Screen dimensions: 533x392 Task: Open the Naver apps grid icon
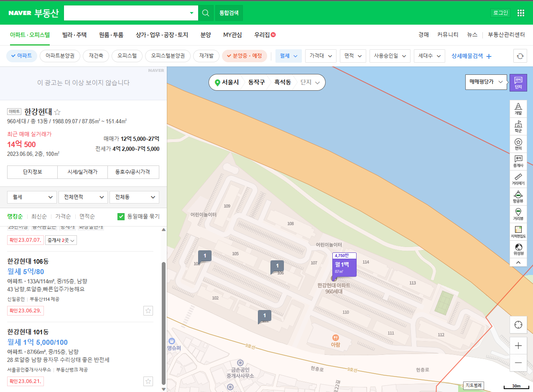coord(520,13)
